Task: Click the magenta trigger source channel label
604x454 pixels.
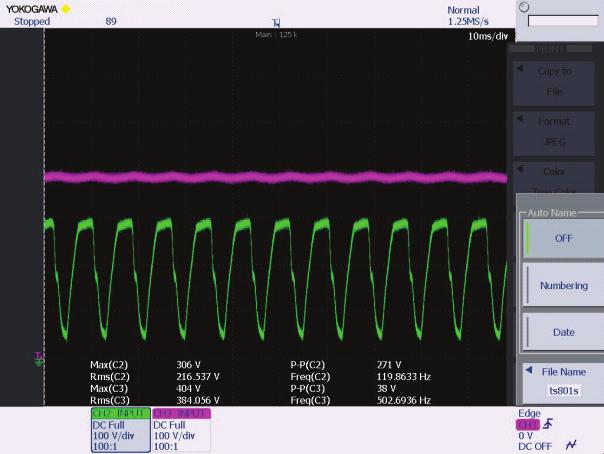Action: click(x=528, y=425)
